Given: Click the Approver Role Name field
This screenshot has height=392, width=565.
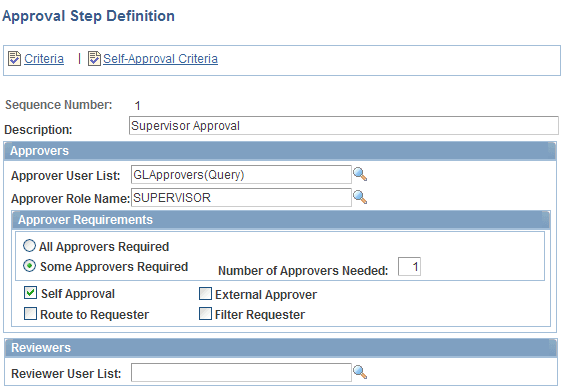Looking at the screenshot, I should (x=241, y=197).
